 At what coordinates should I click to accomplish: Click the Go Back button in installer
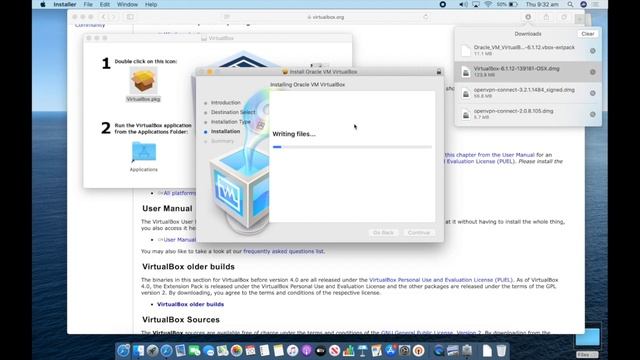383,233
